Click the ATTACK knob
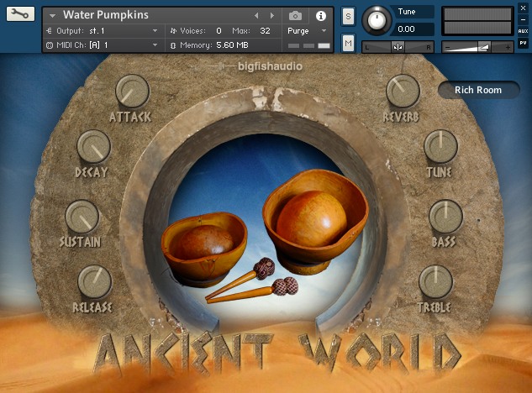This screenshot has height=393, width=532. click(x=132, y=92)
